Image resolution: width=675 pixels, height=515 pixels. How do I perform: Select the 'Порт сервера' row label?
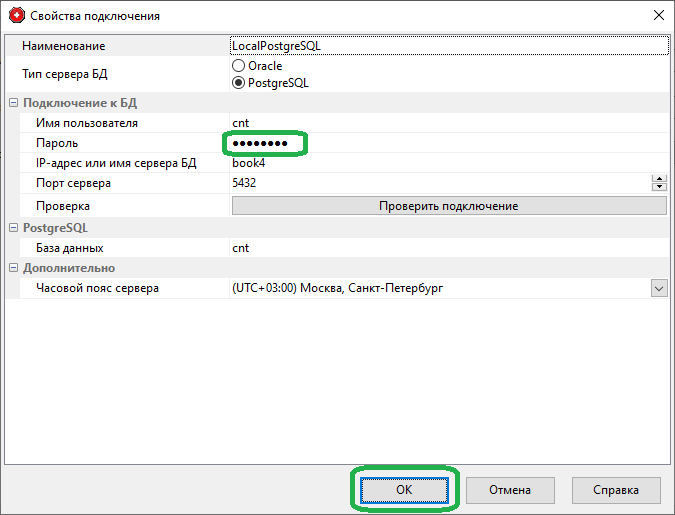73,183
